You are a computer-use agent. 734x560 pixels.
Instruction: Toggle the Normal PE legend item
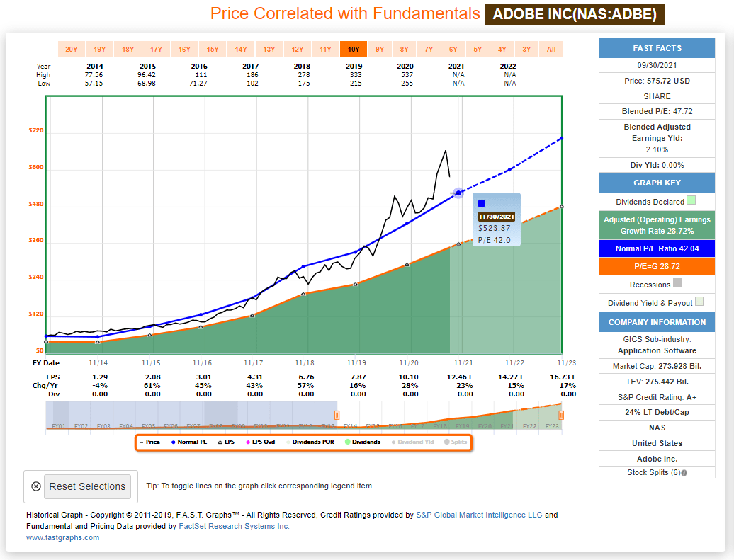coord(189,442)
